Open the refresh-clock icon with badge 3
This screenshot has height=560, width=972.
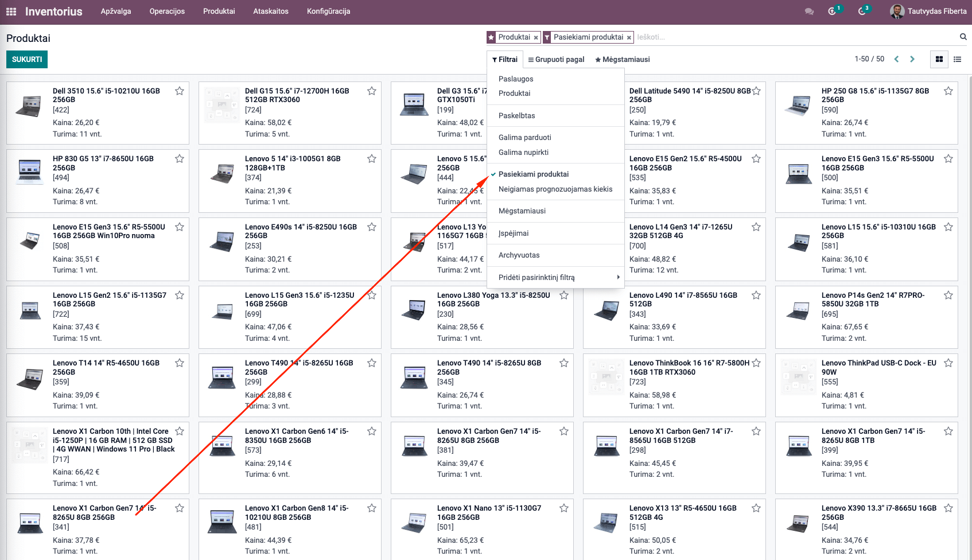click(x=862, y=11)
